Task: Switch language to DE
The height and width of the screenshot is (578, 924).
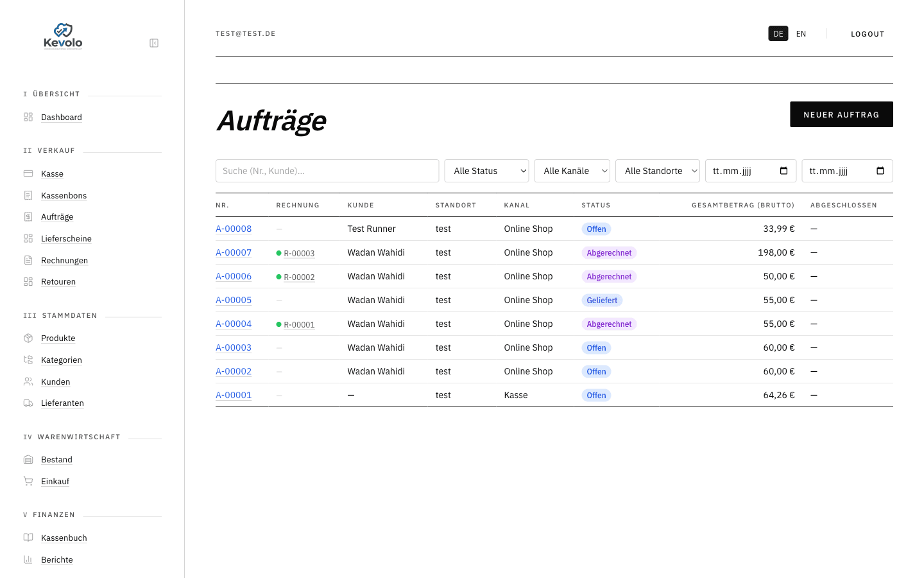Action: pos(778,34)
